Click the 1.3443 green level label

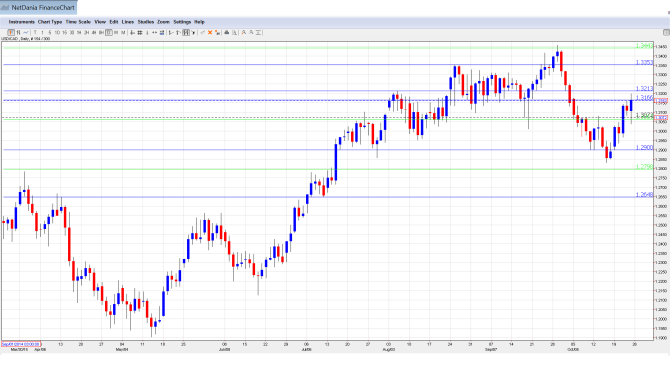tap(644, 46)
